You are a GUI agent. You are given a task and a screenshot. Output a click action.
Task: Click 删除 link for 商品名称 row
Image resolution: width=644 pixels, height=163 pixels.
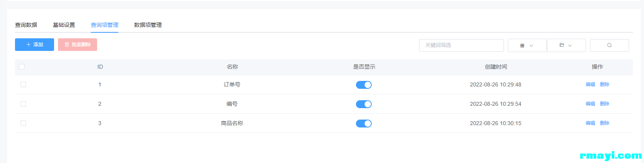(605, 123)
